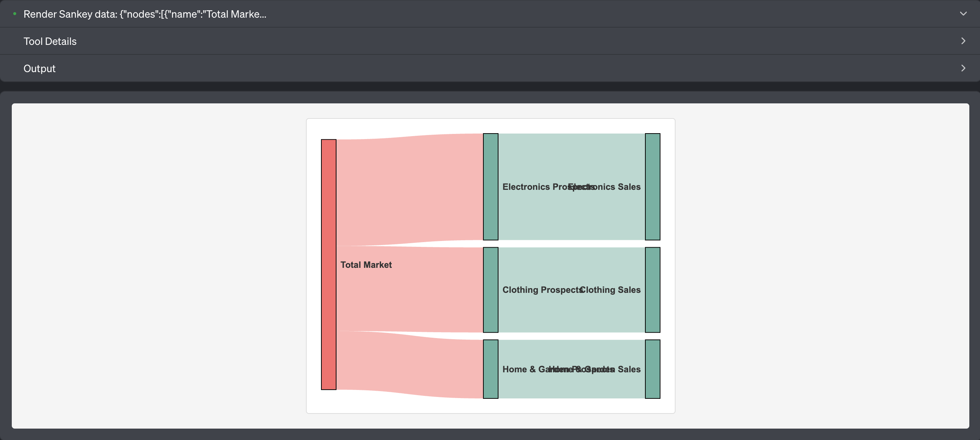Click the Clothing Sales label text
This screenshot has height=440, width=980.
tap(610, 290)
